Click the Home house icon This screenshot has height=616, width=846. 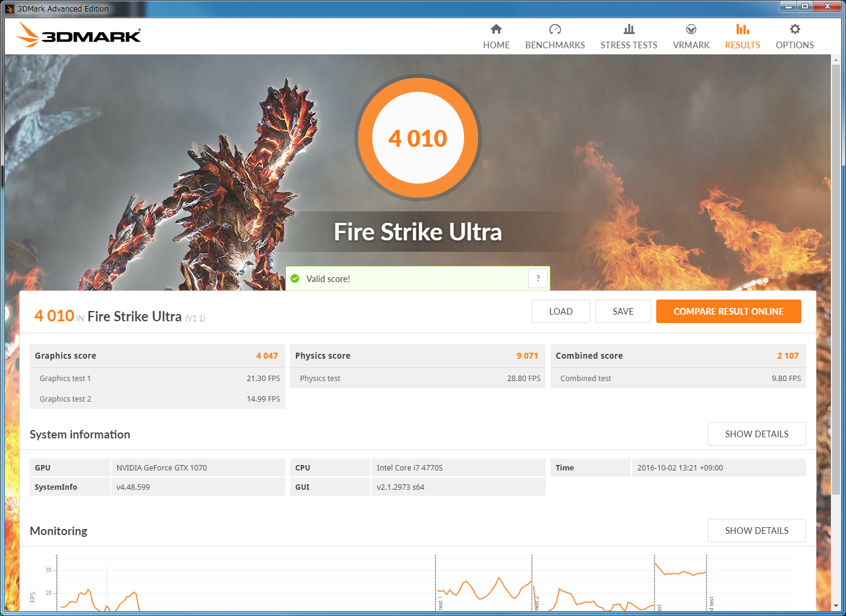(496, 29)
